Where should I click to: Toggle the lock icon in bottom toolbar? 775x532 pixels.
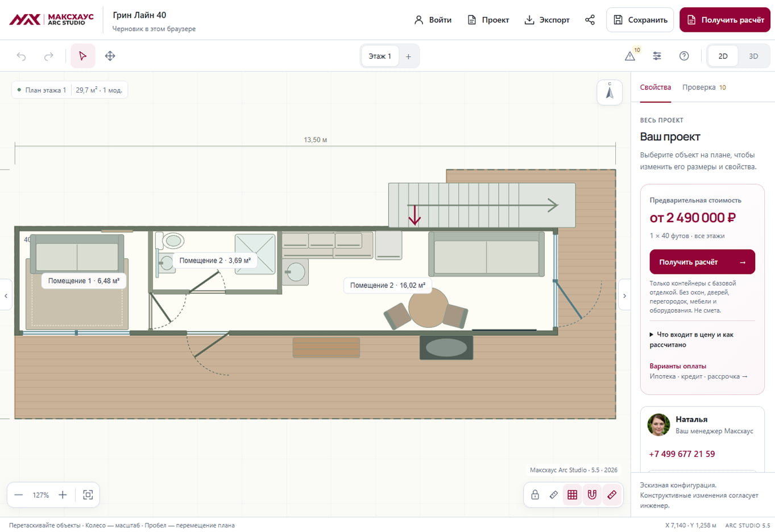535,494
